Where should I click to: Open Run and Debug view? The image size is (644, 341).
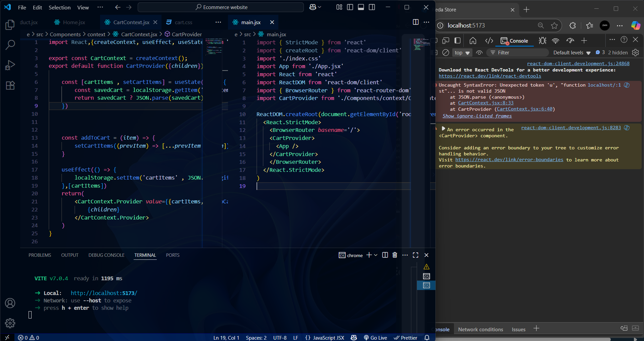10,65
